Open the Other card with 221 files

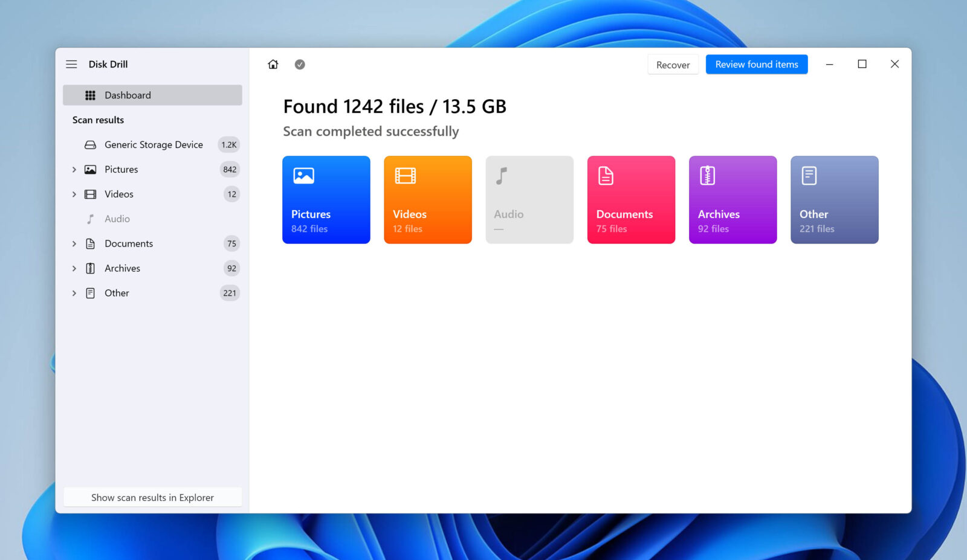pos(834,199)
